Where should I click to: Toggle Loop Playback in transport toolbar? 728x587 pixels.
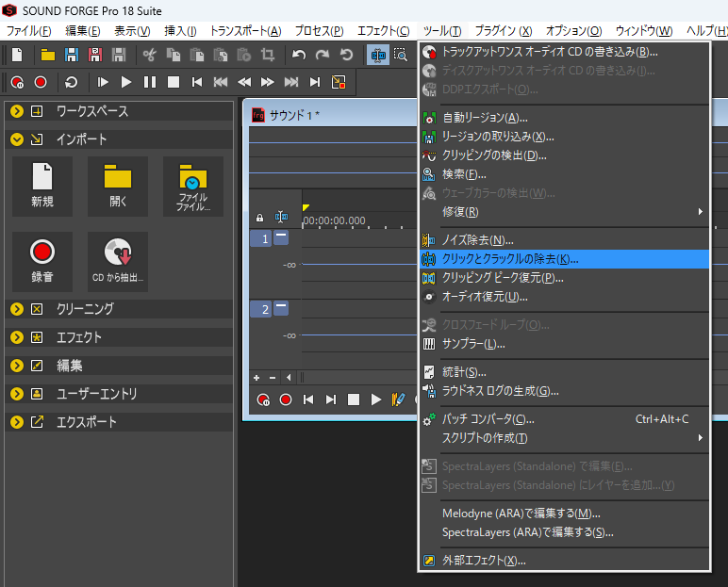(x=71, y=82)
